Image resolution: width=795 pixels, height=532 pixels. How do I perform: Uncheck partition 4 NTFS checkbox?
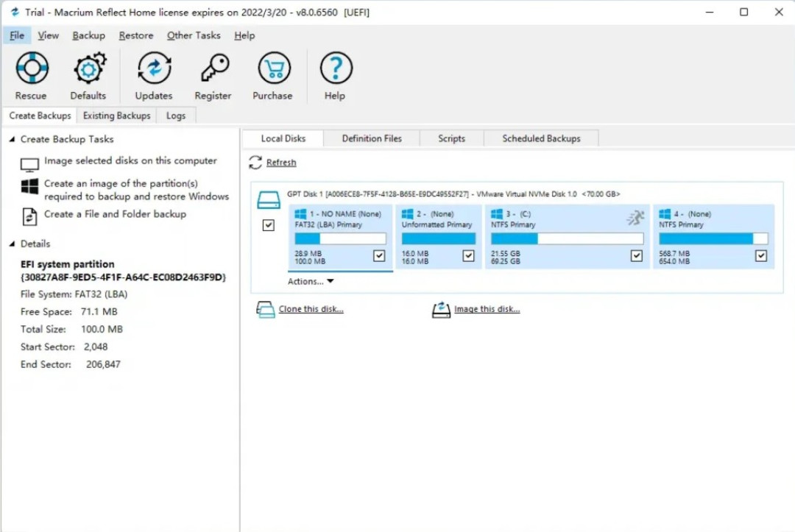tap(760, 256)
